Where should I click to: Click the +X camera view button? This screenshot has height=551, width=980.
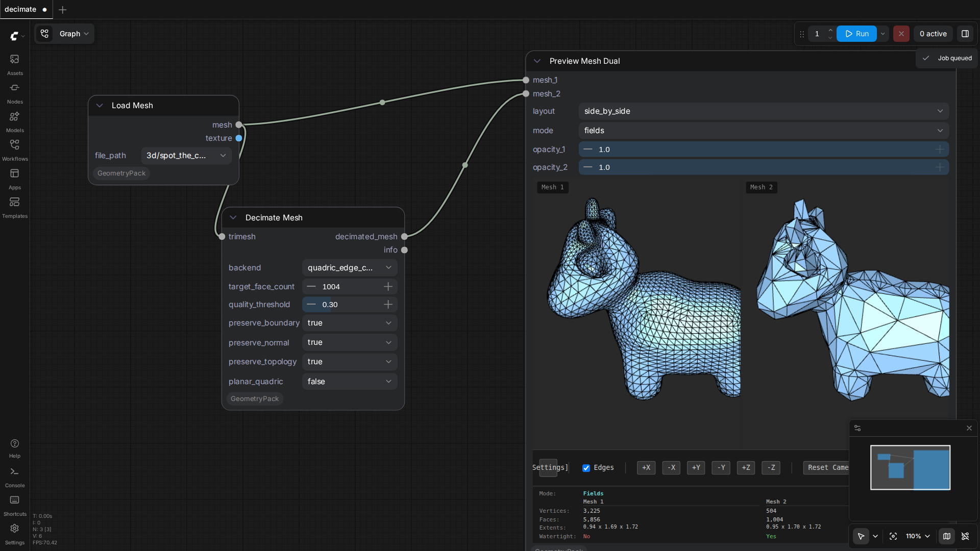[646, 468]
